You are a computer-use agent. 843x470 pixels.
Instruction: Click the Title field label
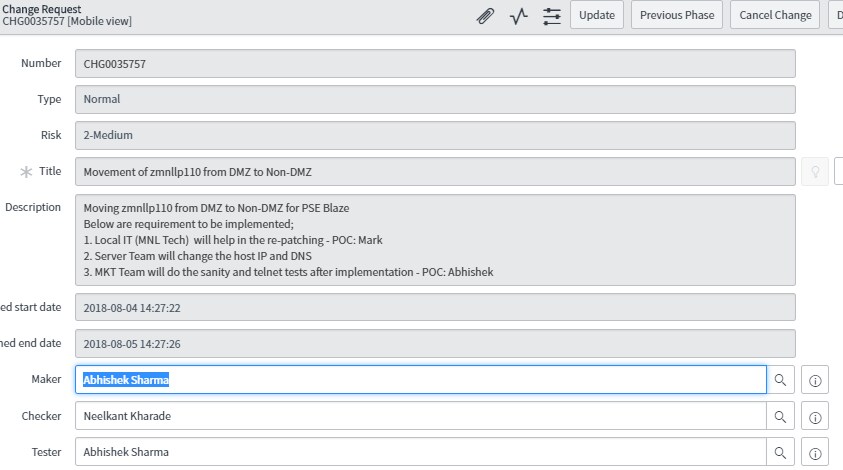[x=50, y=171]
